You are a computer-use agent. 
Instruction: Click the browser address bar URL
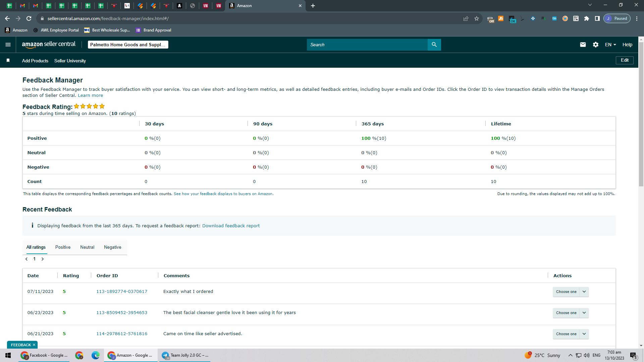108,18
